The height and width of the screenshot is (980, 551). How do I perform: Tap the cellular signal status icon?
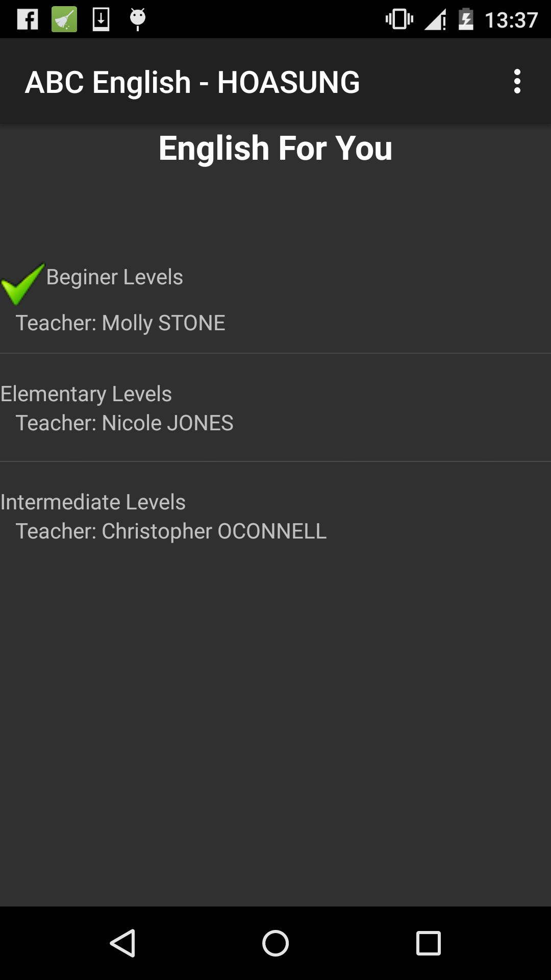[435, 19]
